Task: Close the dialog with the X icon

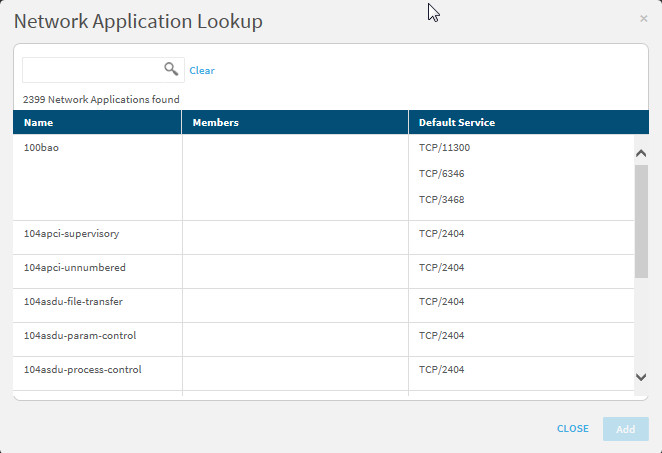Action: point(643,18)
